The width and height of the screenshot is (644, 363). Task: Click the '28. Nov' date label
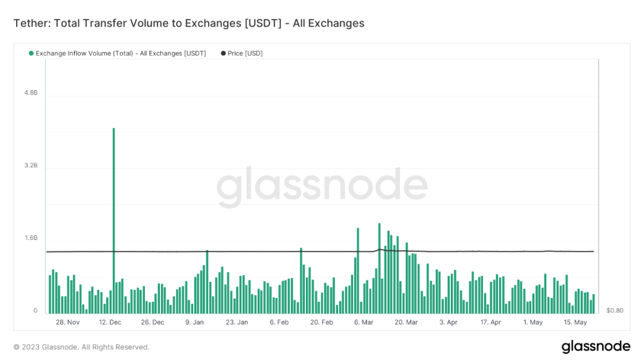tap(68, 322)
